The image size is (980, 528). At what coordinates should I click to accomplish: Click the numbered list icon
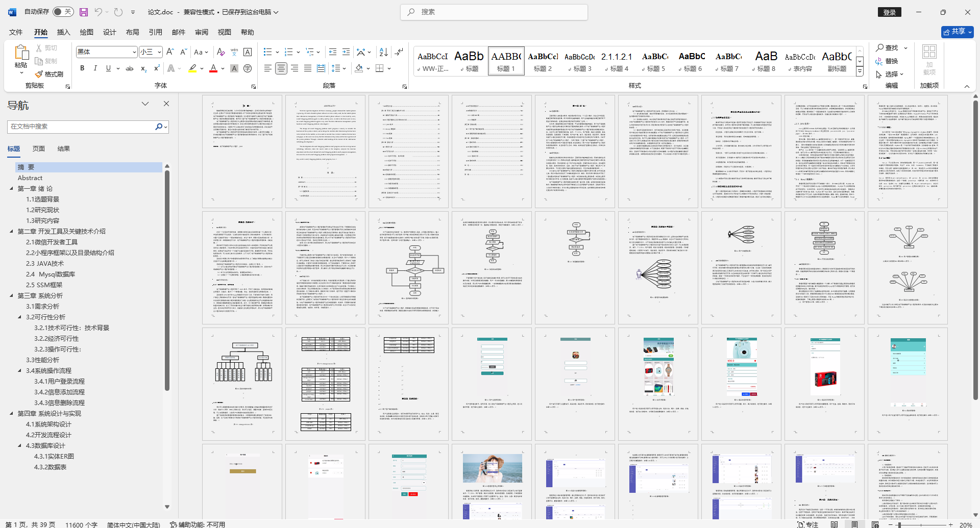tap(288, 52)
